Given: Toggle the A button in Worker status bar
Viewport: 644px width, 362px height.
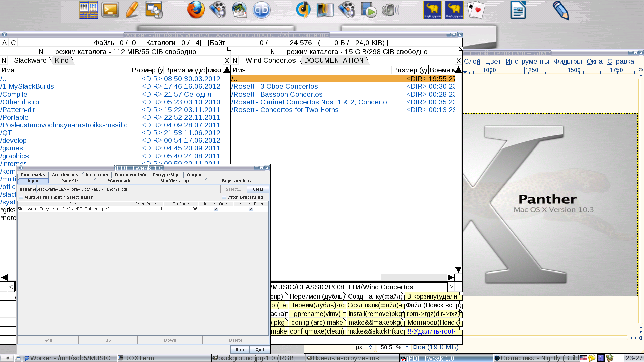Looking at the screenshot, I should (x=4, y=43).
